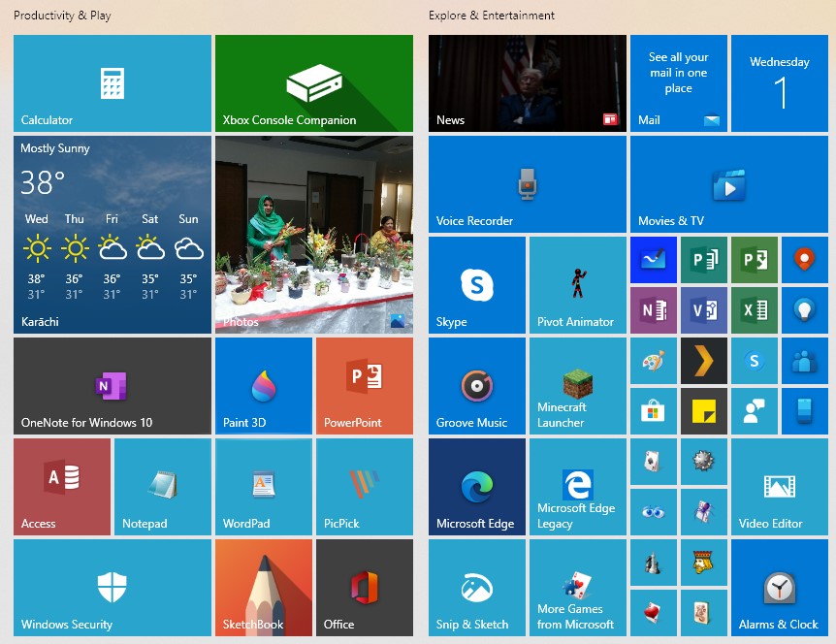Launch SketchBook
836x644 pixels.
(x=264, y=588)
